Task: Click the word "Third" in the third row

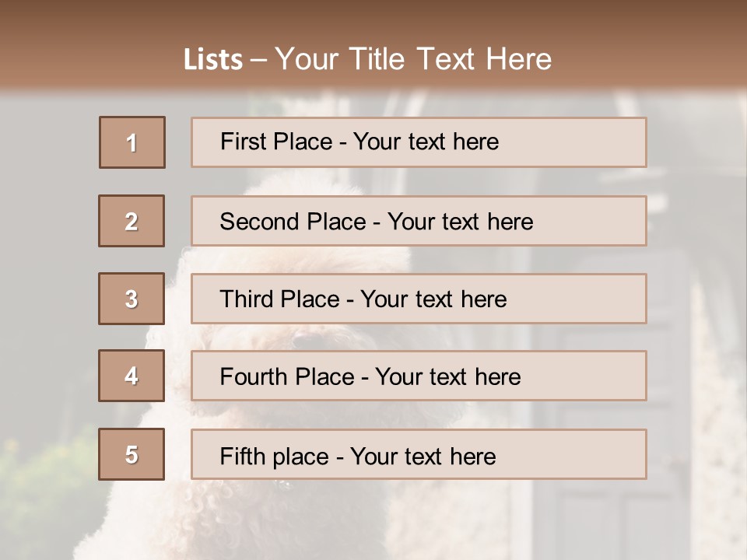Action: tap(247, 299)
